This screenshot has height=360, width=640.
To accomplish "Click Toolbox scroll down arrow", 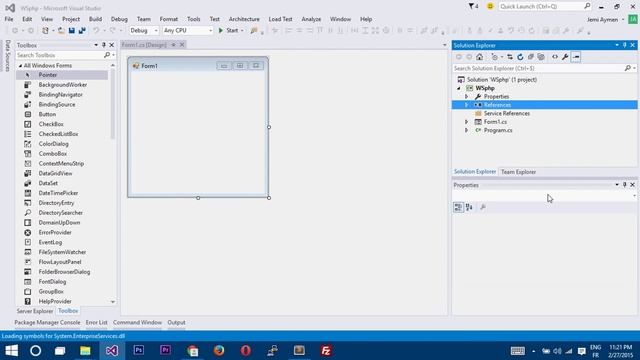I will point(113,302).
